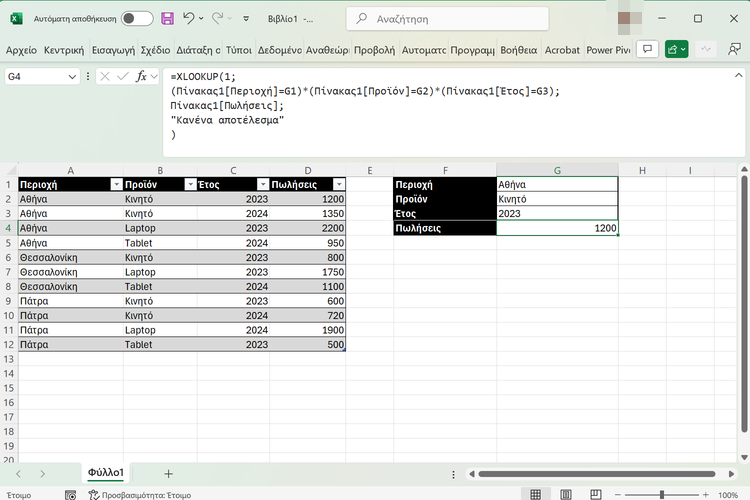Open the Τύποι ribbon tab
The image size is (750, 500).
point(239,50)
